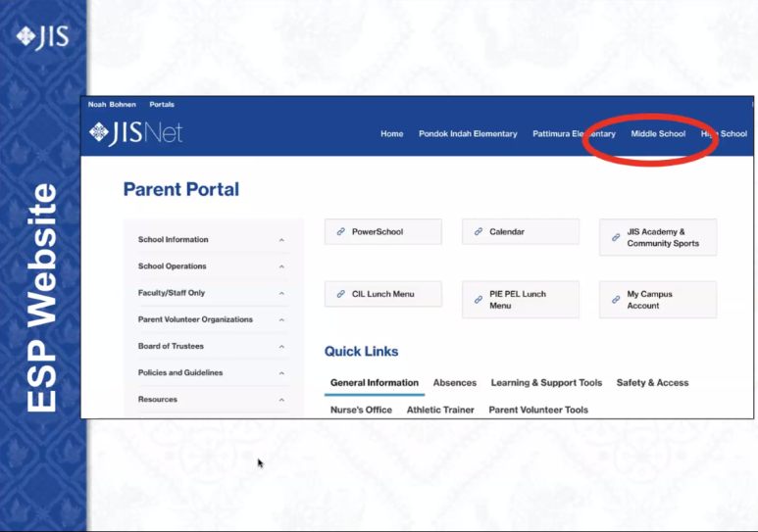The width and height of the screenshot is (758, 532).
Task: Go to the Middle School page
Action: (658, 134)
